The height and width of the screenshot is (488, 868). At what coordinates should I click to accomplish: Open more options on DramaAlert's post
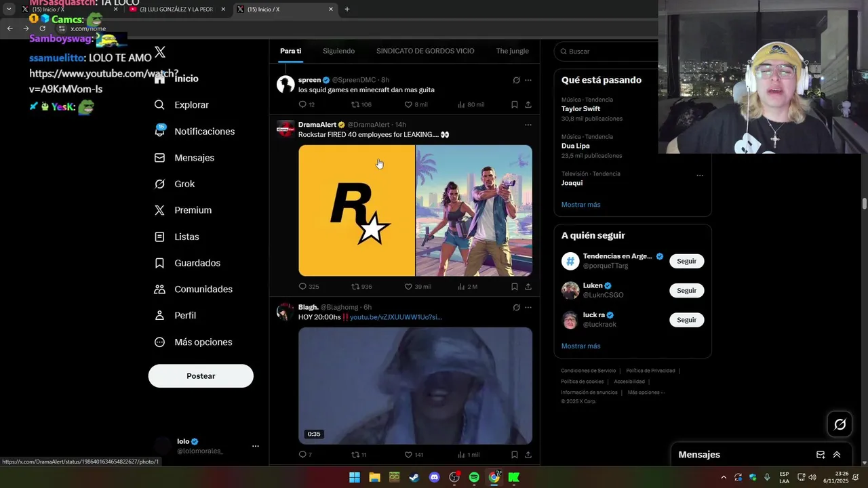(x=528, y=125)
